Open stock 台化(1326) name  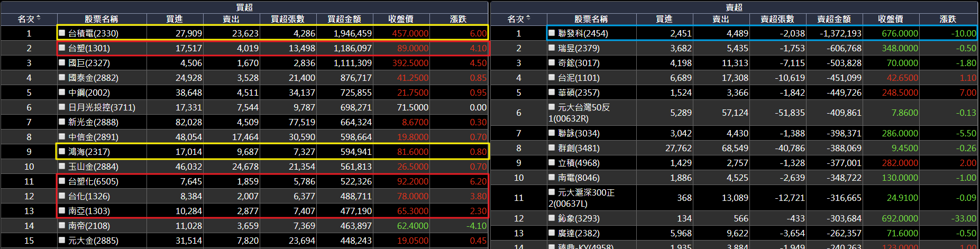tap(89, 196)
